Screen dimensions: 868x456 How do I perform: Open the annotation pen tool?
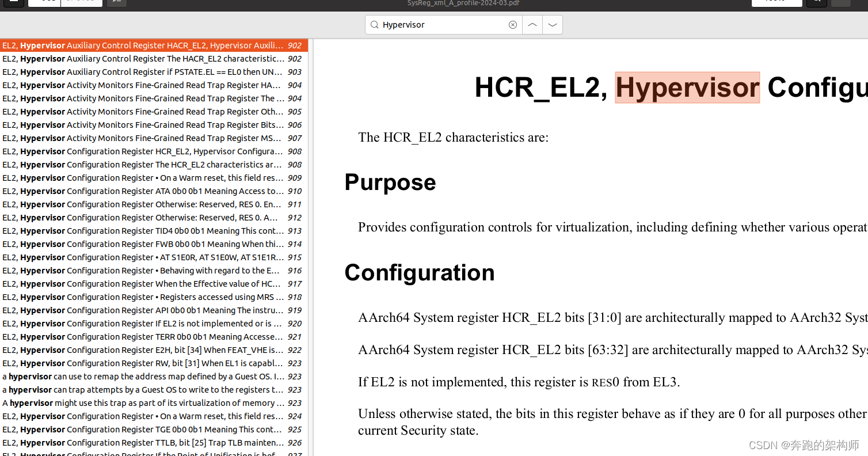coord(117,3)
